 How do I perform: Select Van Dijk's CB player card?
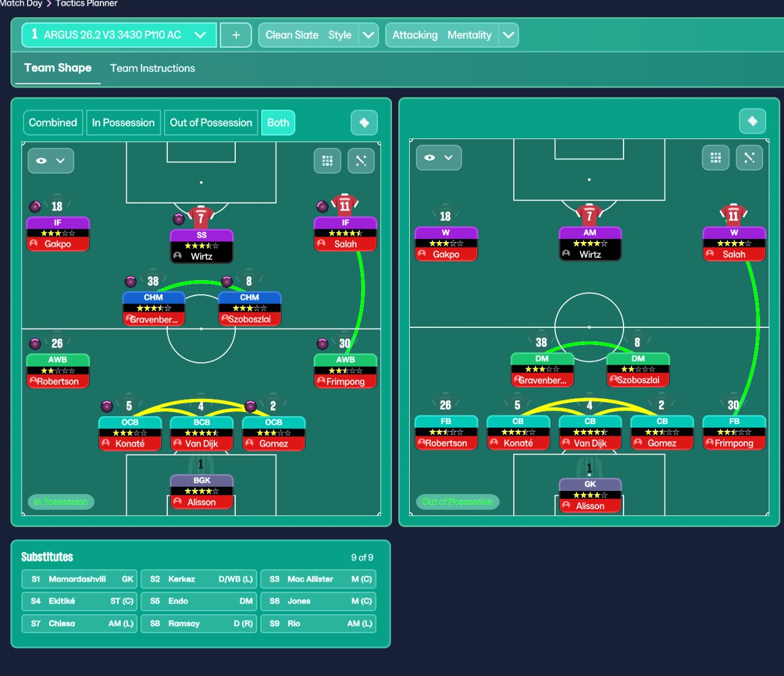point(590,433)
